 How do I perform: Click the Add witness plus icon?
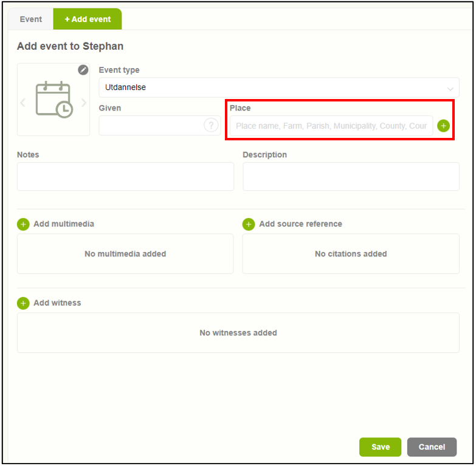tap(23, 303)
